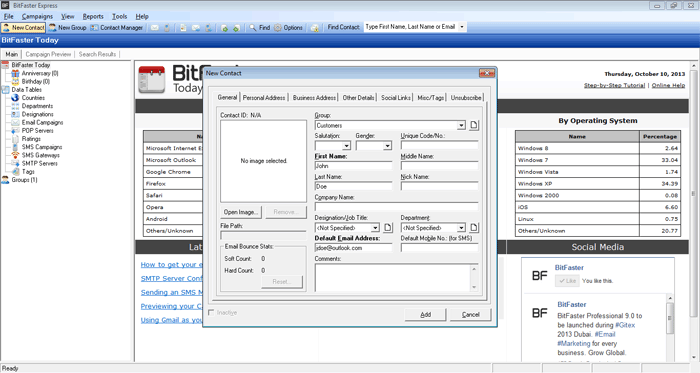Click the Like button under BitFaster
This screenshot has height=373, width=700.
coord(567,281)
